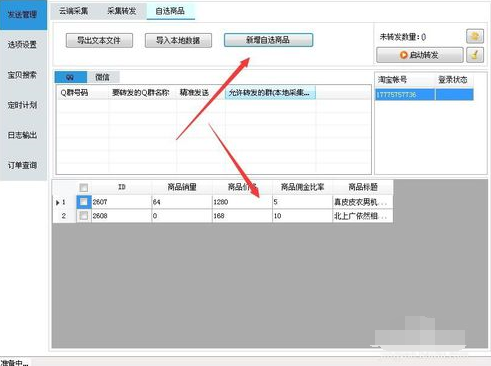
Task: Switch to 采集转发 tab
Action: [122, 11]
